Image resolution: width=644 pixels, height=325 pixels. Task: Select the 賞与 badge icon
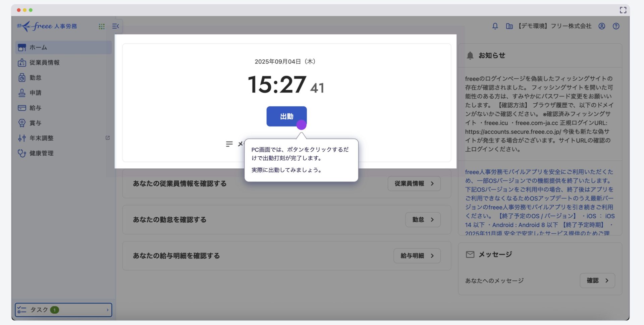point(22,123)
